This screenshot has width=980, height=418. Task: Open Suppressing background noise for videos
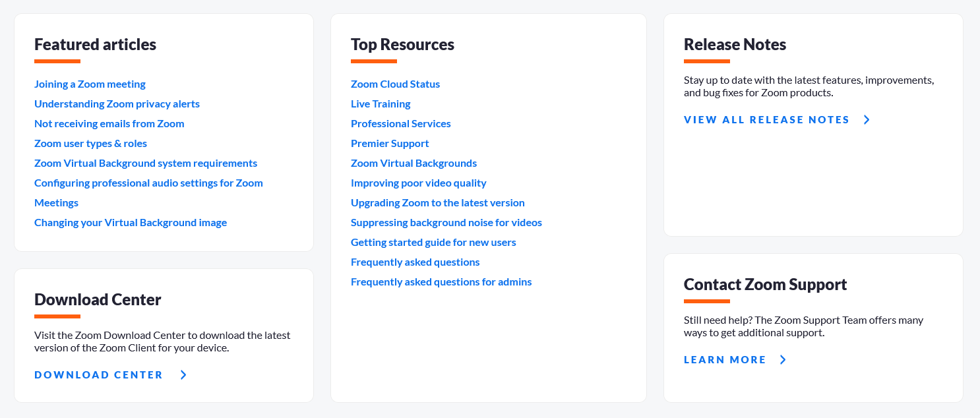(446, 222)
